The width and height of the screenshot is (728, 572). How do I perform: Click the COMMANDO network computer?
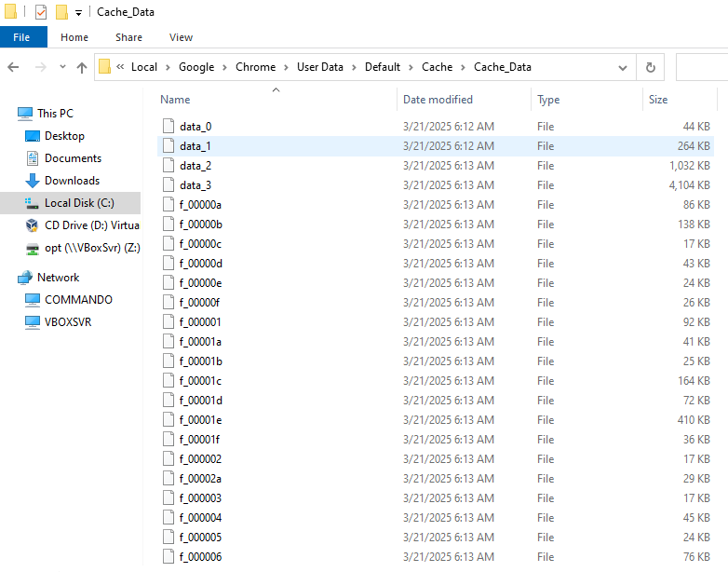(78, 300)
